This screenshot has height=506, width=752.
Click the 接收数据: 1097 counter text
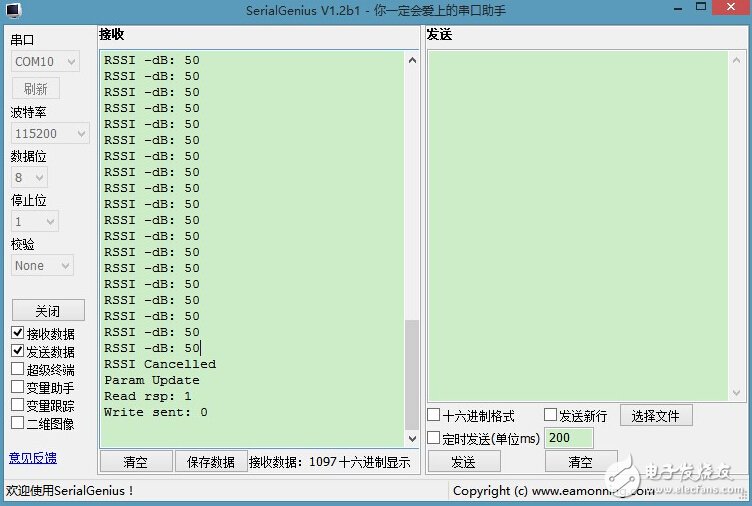[293, 462]
